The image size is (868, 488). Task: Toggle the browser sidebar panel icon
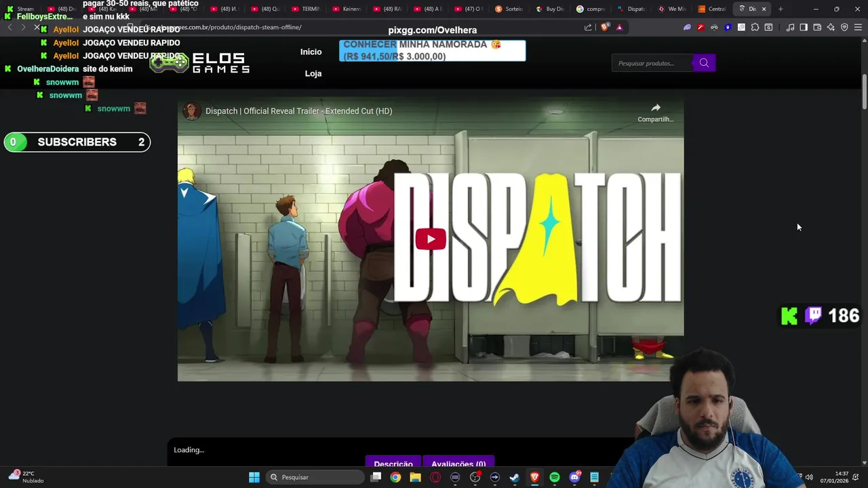tap(804, 27)
